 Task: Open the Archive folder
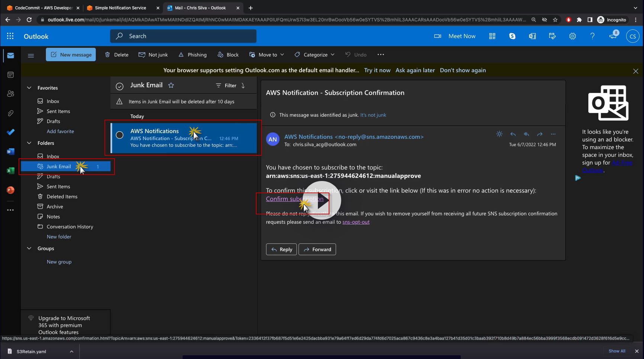click(x=55, y=207)
